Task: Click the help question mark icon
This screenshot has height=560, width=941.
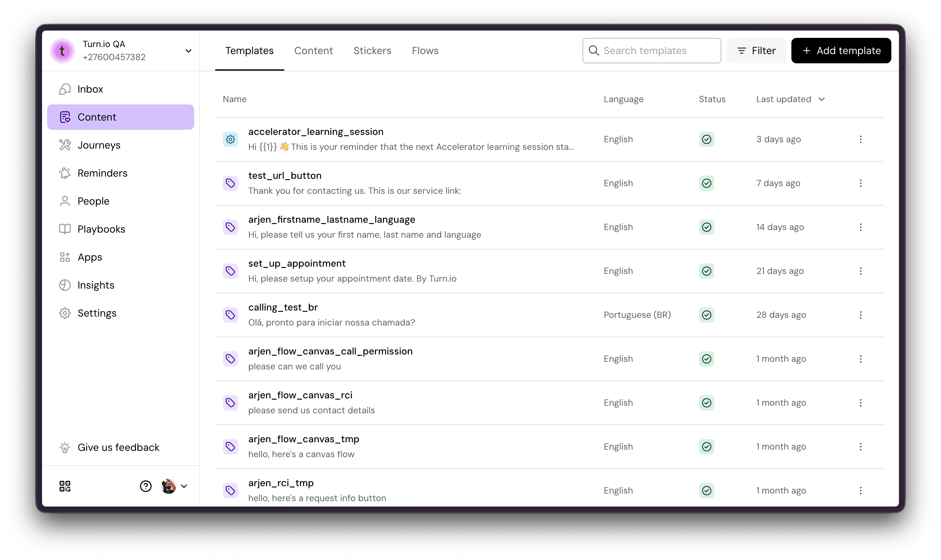Action: 146,486
